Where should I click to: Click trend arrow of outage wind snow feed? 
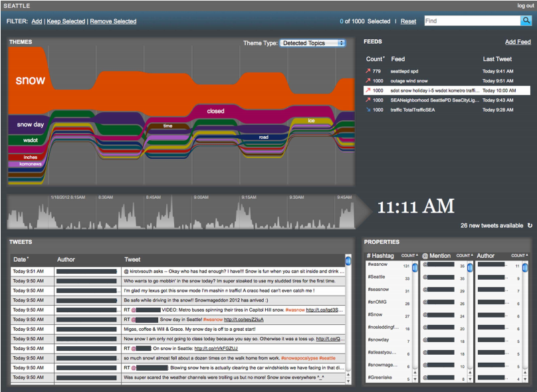coord(369,80)
